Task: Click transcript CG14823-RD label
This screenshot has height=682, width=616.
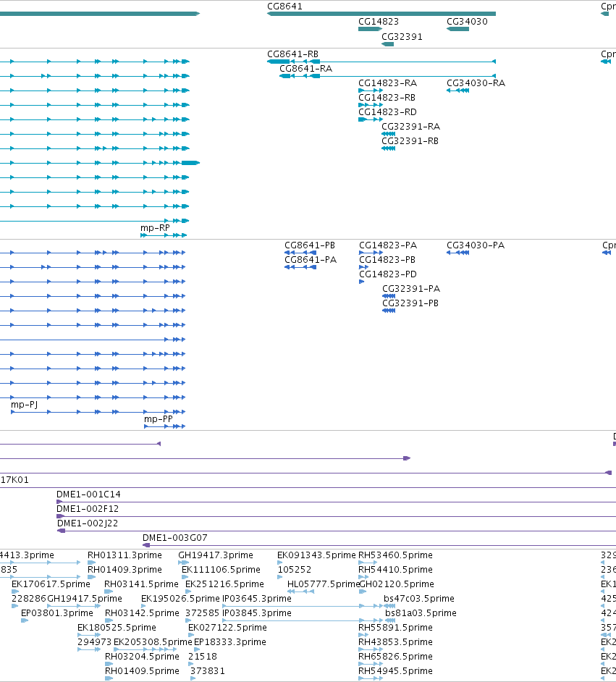Action: coord(387,111)
